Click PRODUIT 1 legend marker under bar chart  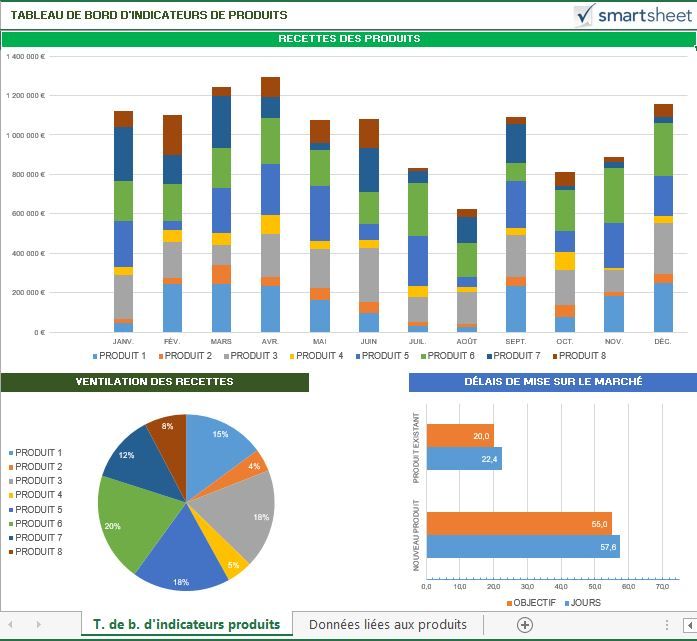click(96, 356)
